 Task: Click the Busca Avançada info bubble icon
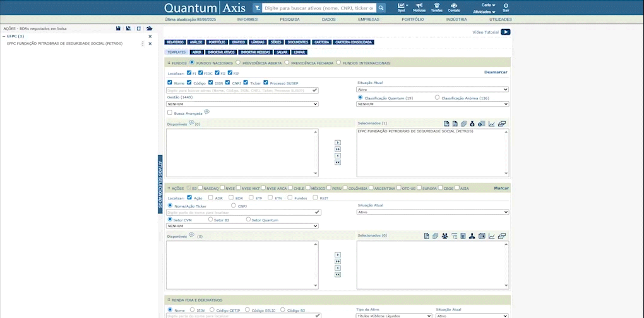[x=206, y=112]
